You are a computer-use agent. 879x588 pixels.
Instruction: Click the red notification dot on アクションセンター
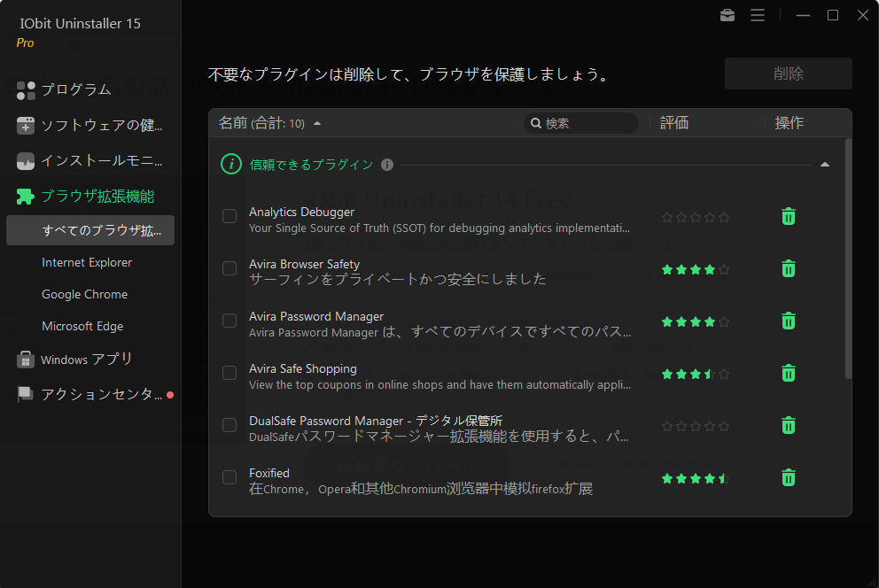pyautogui.click(x=170, y=395)
